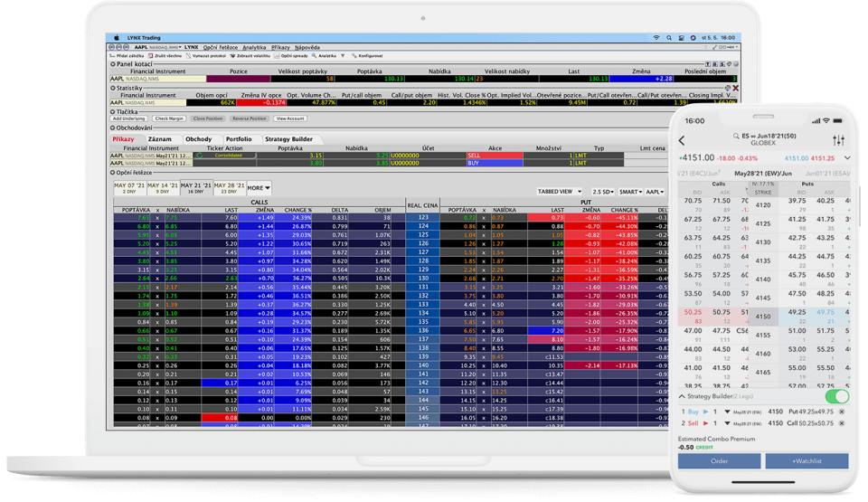
Task: Toggle the phone Strategy Builder switch
Action: click(x=836, y=396)
